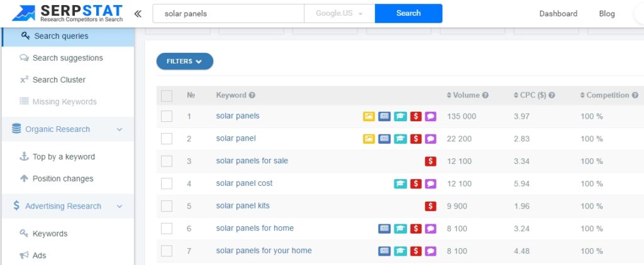Image resolution: width=644 pixels, height=265 pixels.
Task: Check the box for solar panel cost row
Action: point(167,184)
